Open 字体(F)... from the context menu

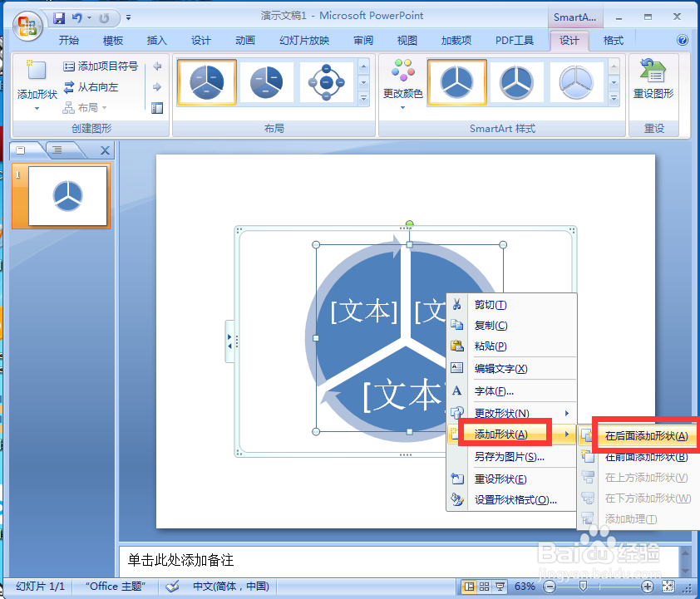pyautogui.click(x=511, y=391)
